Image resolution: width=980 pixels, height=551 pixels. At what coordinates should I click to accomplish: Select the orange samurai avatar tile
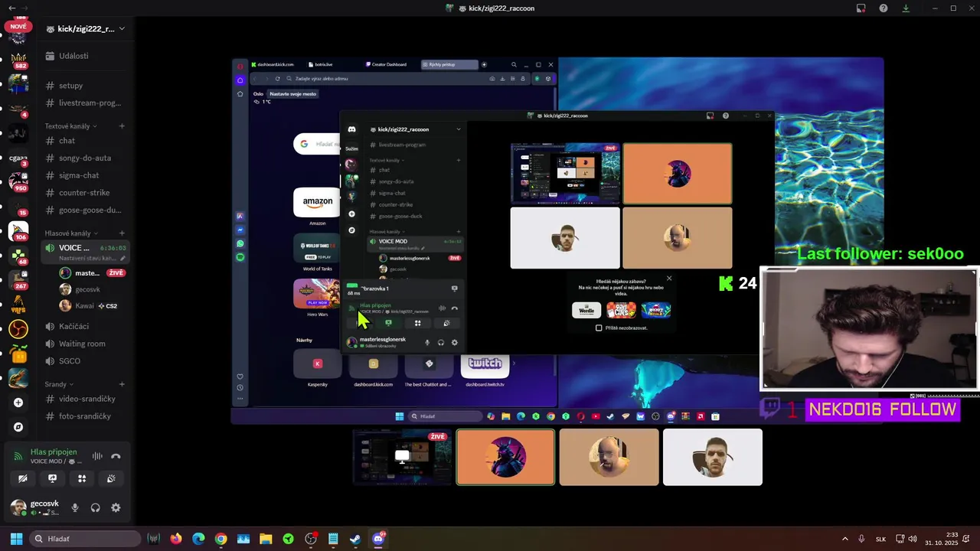[x=505, y=457]
